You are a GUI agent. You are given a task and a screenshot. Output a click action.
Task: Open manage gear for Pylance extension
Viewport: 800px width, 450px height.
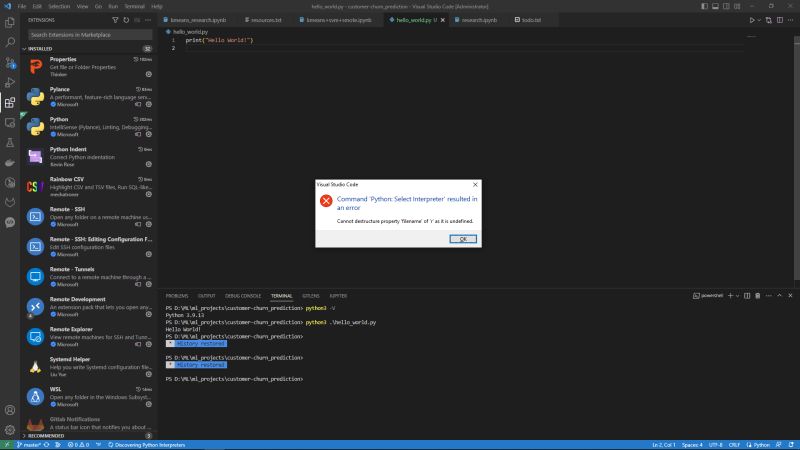coord(148,104)
